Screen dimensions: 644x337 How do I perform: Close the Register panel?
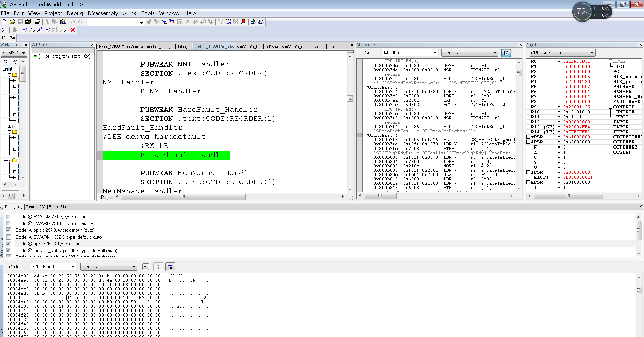640,45
